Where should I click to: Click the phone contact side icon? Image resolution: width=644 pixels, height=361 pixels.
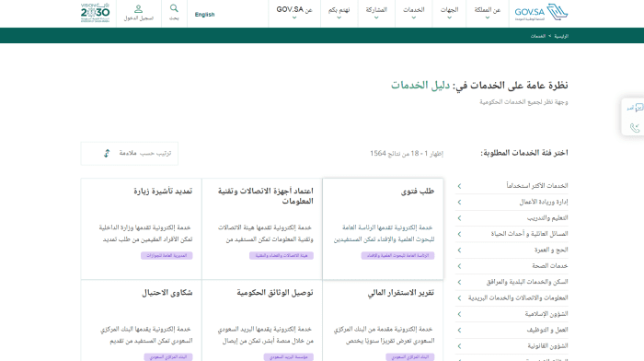[x=635, y=127]
